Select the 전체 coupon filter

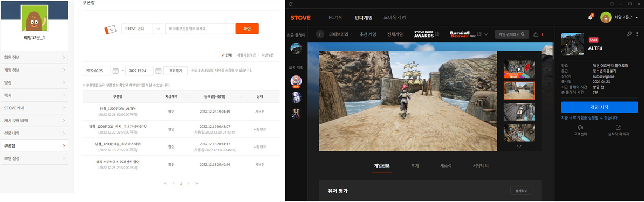point(227,54)
